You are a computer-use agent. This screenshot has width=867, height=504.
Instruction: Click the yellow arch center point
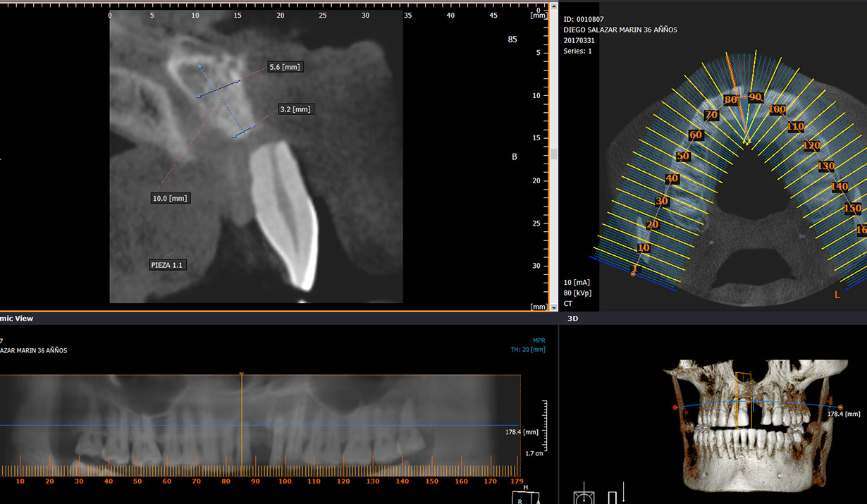(747, 142)
